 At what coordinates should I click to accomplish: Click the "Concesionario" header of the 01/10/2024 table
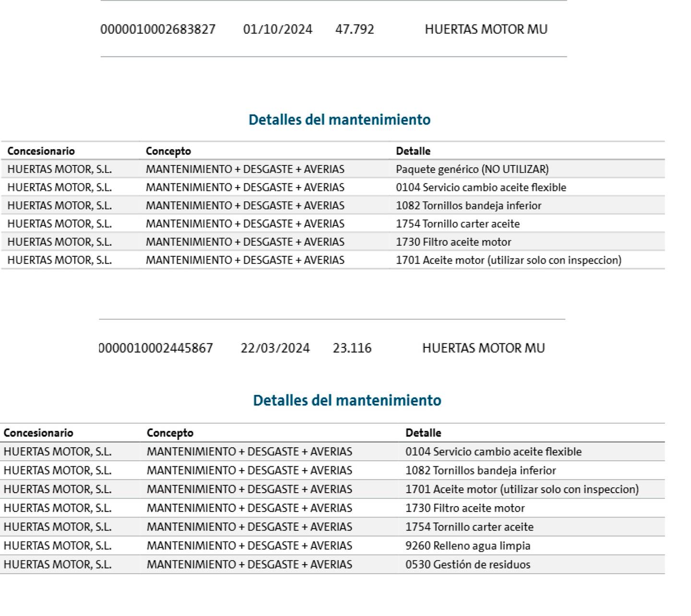[41, 151]
